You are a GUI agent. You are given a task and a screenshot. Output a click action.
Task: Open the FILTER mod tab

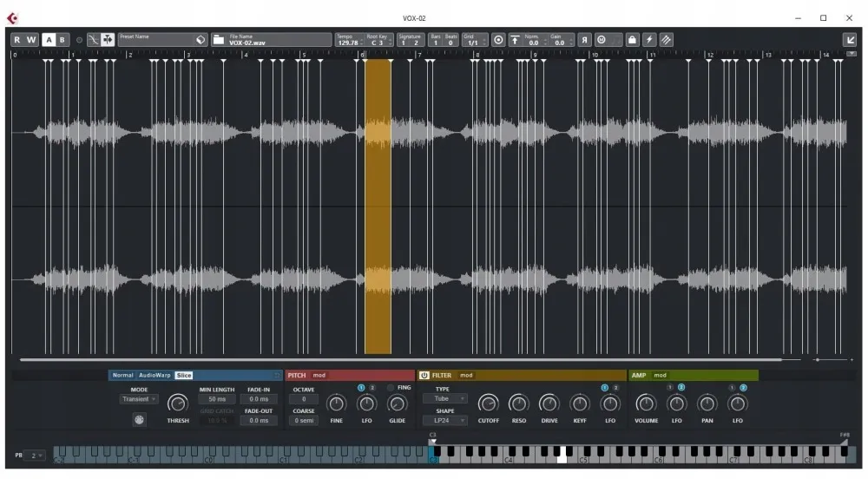(x=466, y=375)
